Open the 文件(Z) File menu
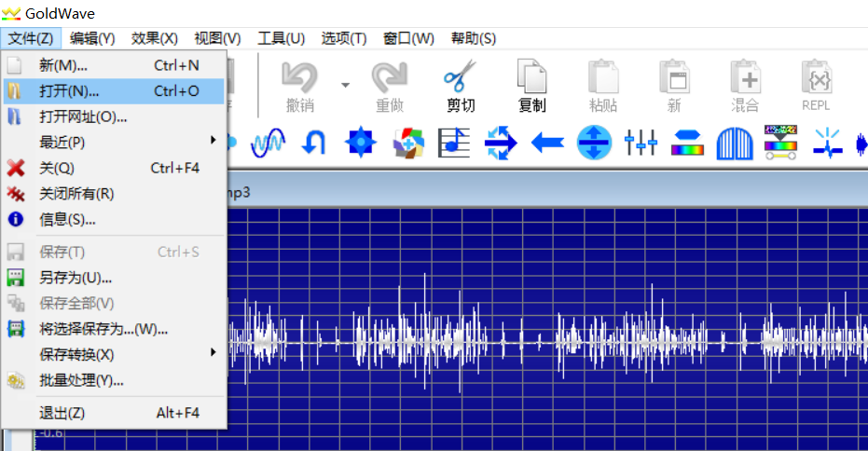 point(31,38)
